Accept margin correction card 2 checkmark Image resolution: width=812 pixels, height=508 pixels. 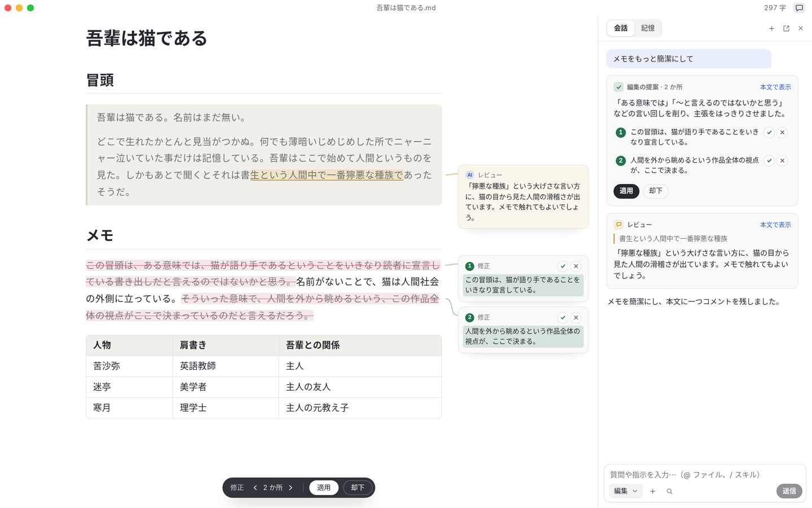tap(563, 318)
